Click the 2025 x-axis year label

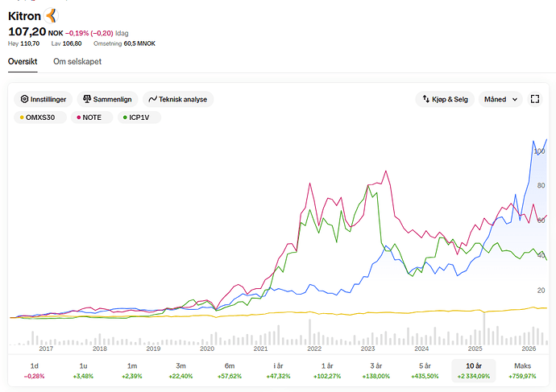tap(475, 349)
